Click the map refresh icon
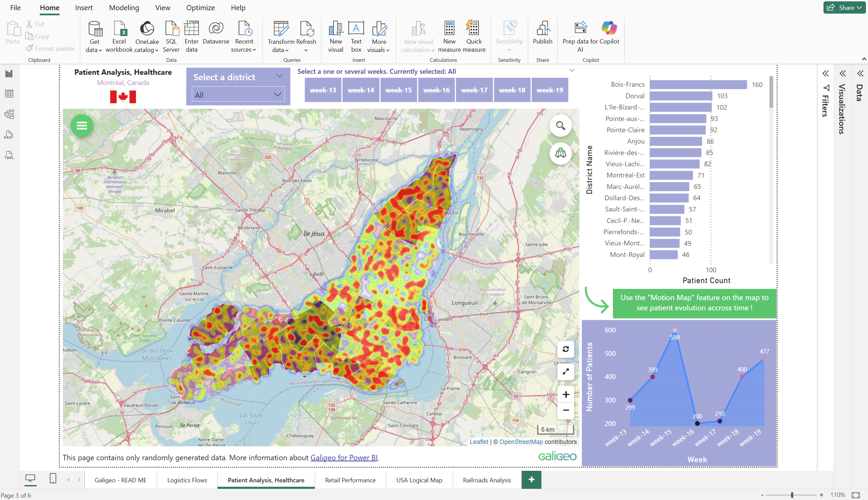This screenshot has width=868, height=500. (x=566, y=349)
